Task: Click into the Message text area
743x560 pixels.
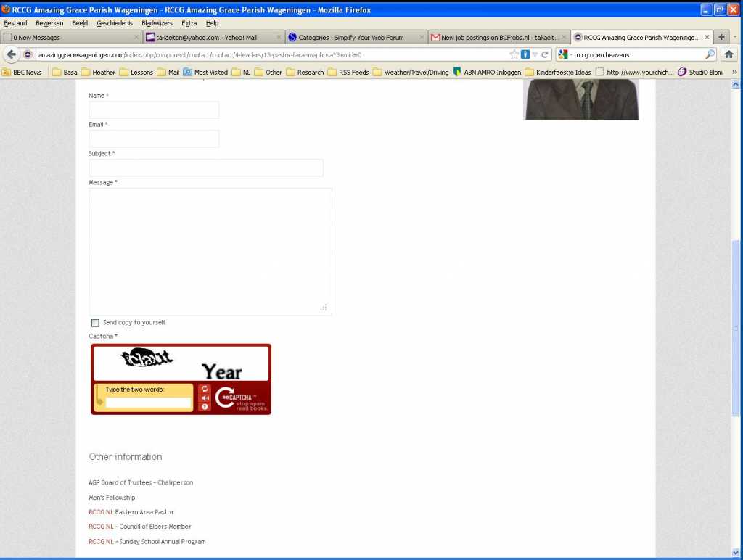Action: coord(210,251)
